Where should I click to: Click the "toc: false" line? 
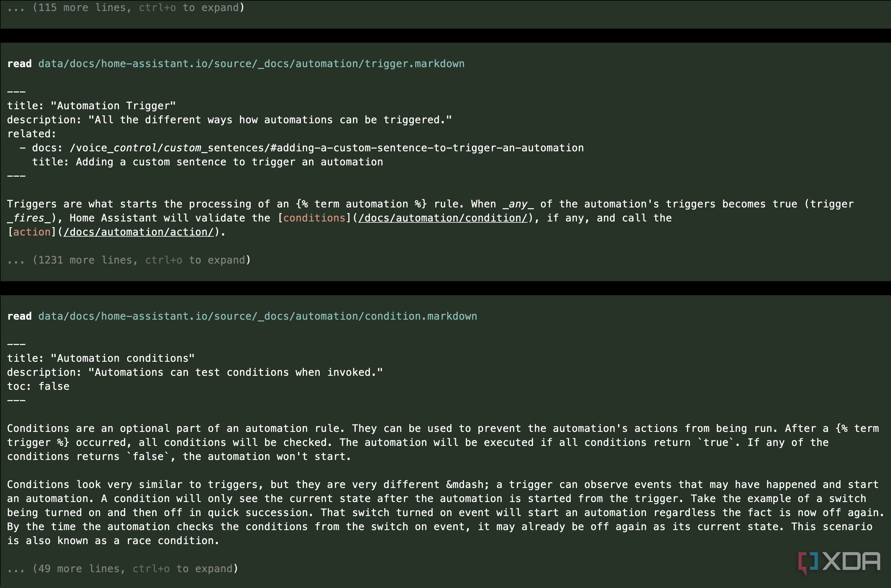tap(38, 386)
